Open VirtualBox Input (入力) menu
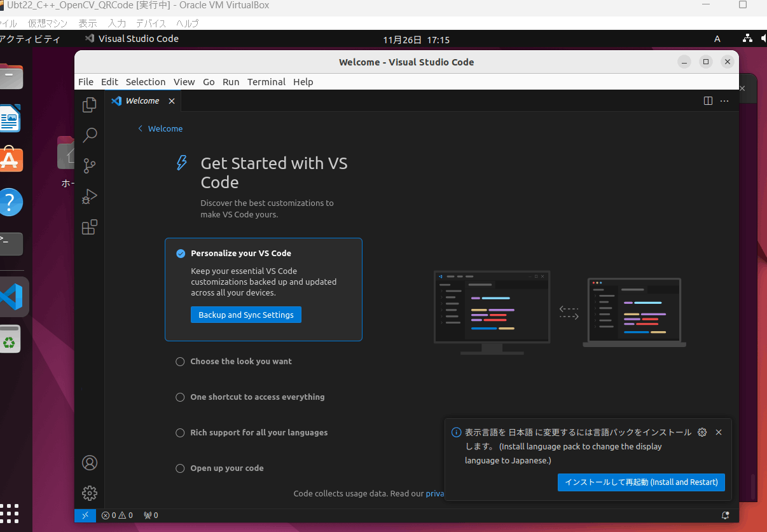Viewport: 767px width, 532px height. (117, 24)
